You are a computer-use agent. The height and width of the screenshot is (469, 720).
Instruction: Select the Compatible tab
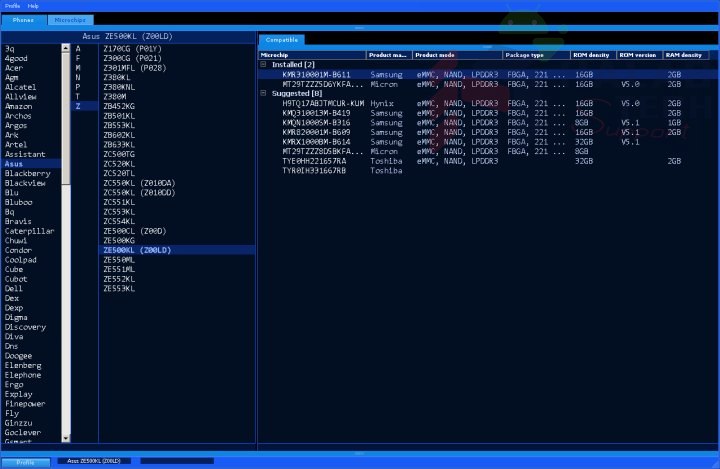(281, 40)
